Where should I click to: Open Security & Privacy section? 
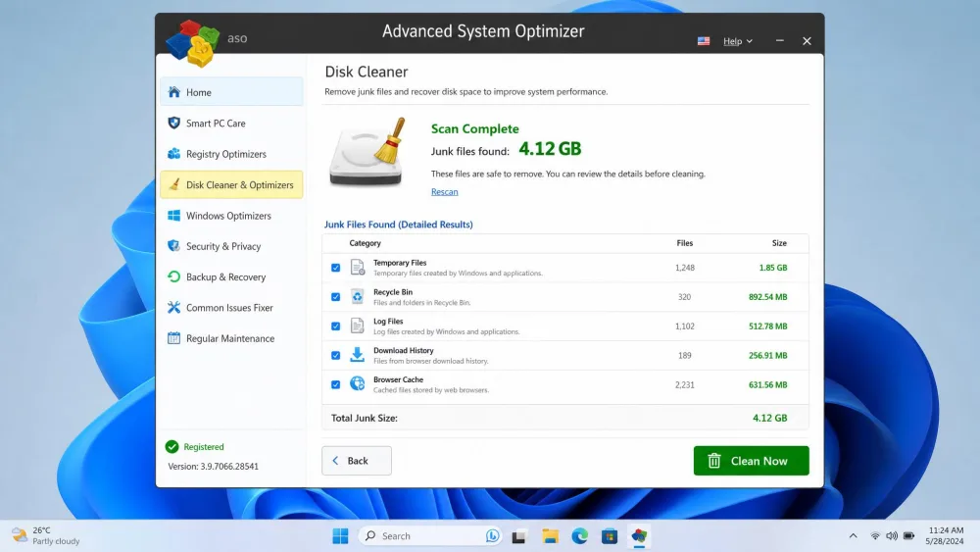(x=231, y=246)
